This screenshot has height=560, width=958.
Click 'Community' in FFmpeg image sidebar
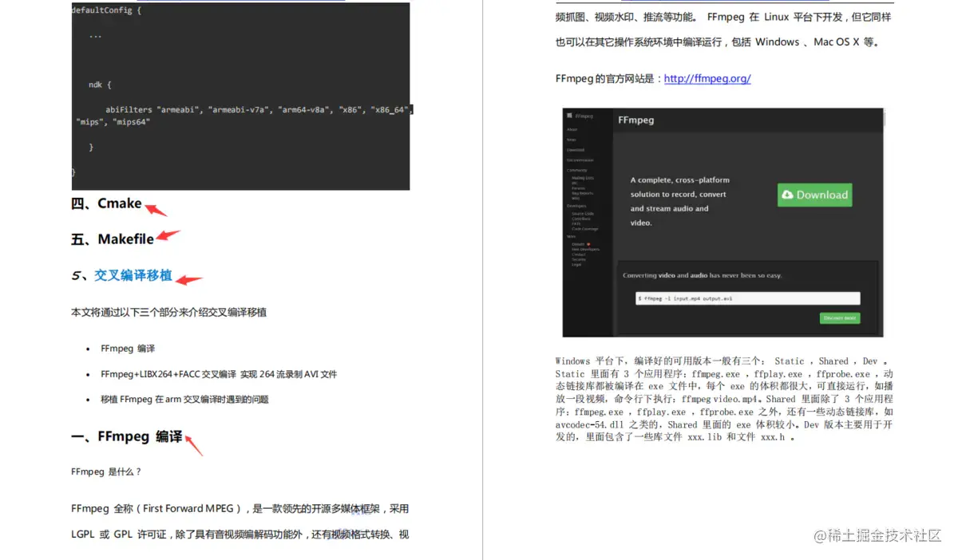coord(576,171)
